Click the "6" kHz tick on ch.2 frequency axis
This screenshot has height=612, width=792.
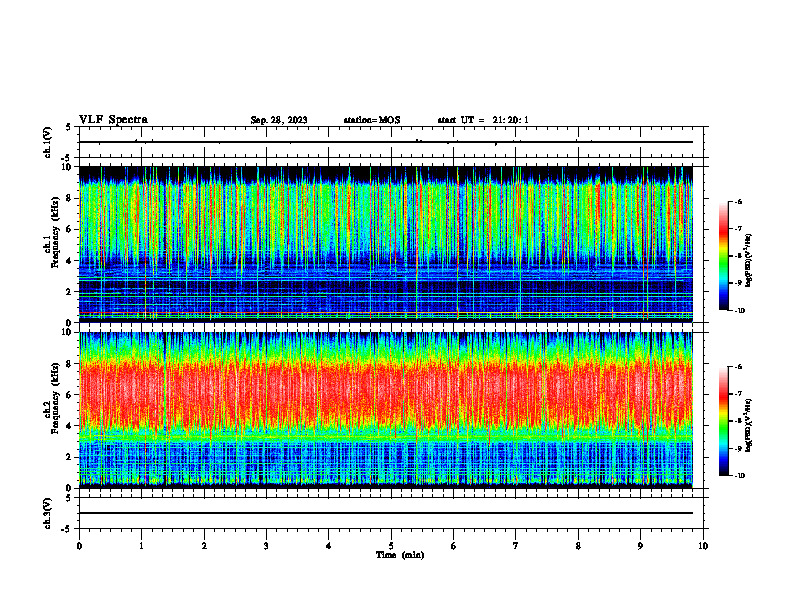pos(69,395)
